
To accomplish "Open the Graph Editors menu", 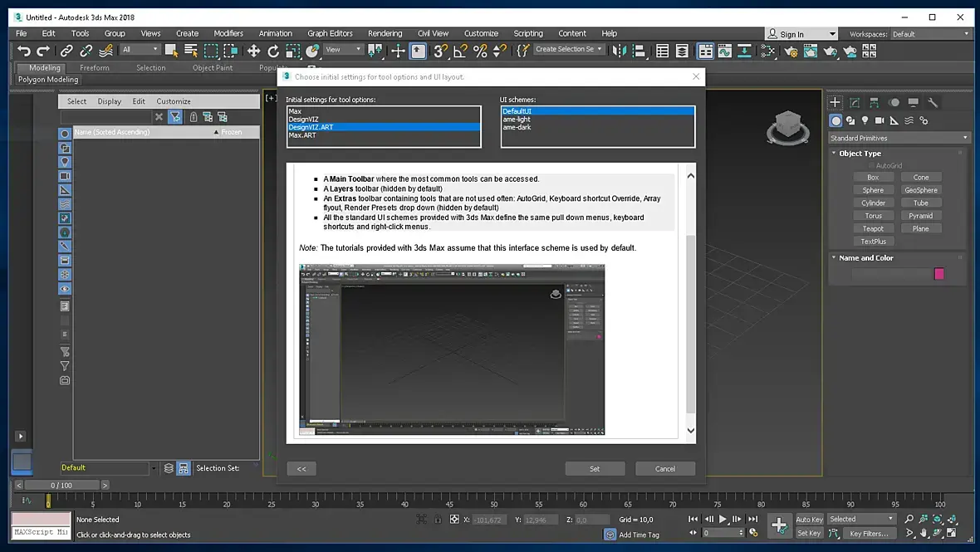I will pos(330,34).
